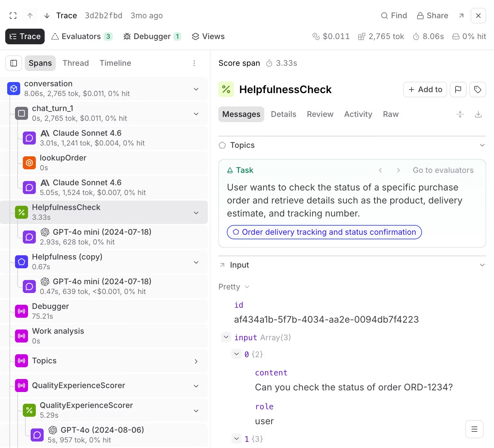494x448 pixels.
Task: Click the Find button
Action: pos(394,16)
